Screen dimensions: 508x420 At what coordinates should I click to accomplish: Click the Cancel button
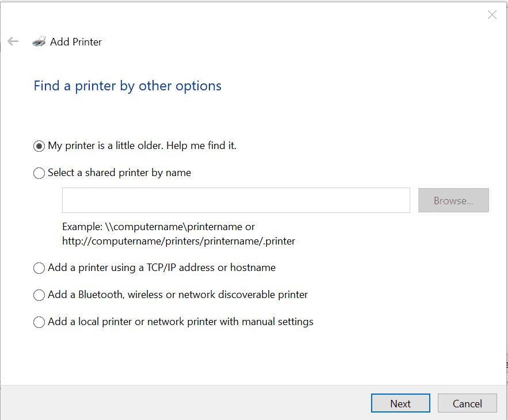[467, 403]
